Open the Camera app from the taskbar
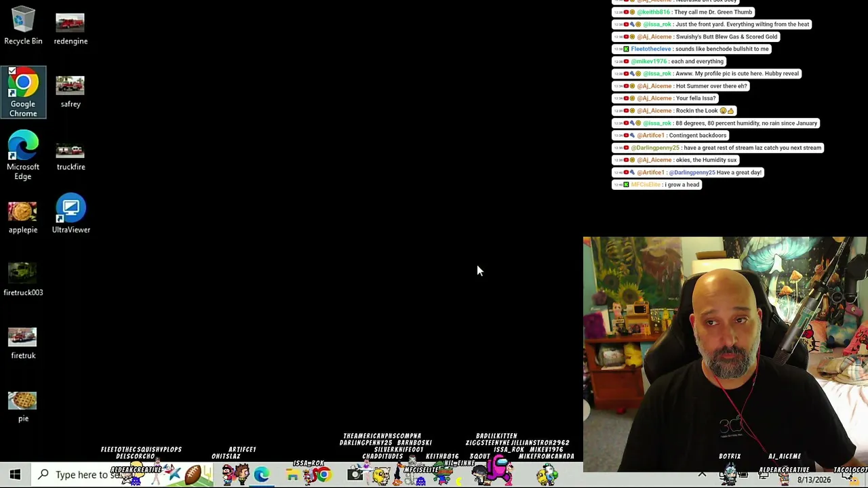Viewport: 868px width, 488px height. tap(354, 474)
